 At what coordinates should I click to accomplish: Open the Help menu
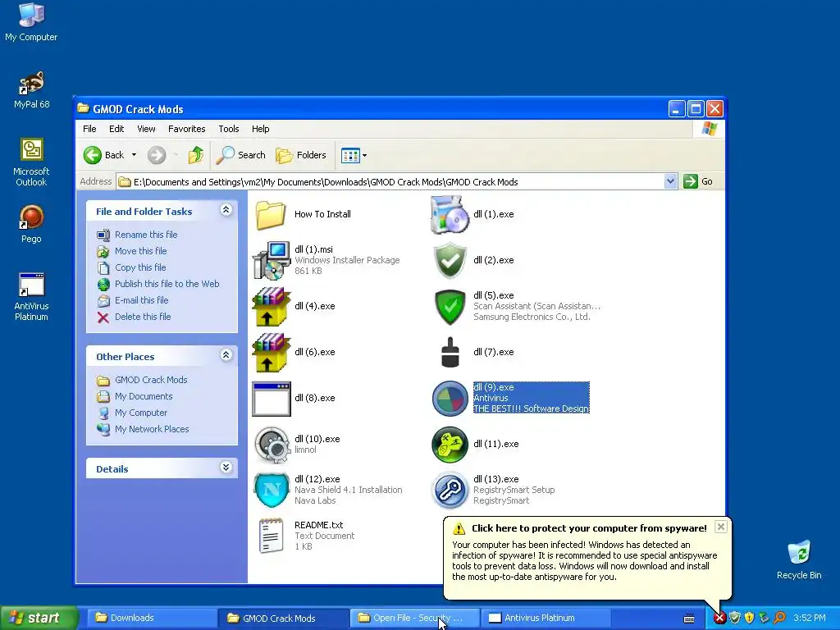tap(260, 129)
